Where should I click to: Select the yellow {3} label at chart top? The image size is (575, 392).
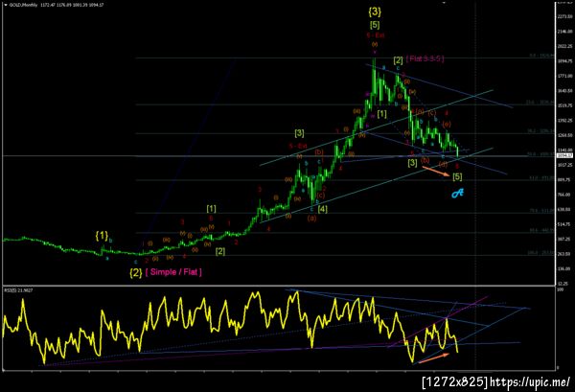pos(375,12)
